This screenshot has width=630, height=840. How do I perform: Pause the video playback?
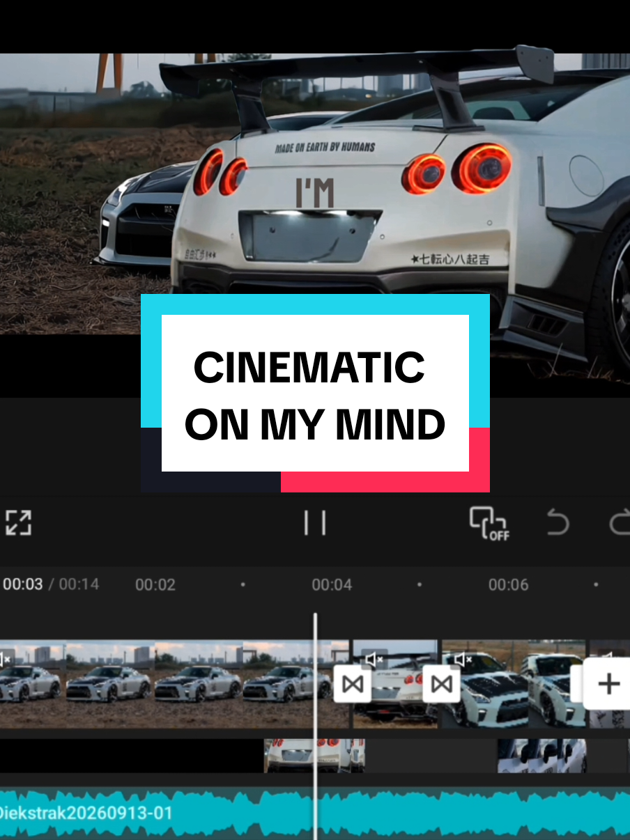[x=315, y=522]
